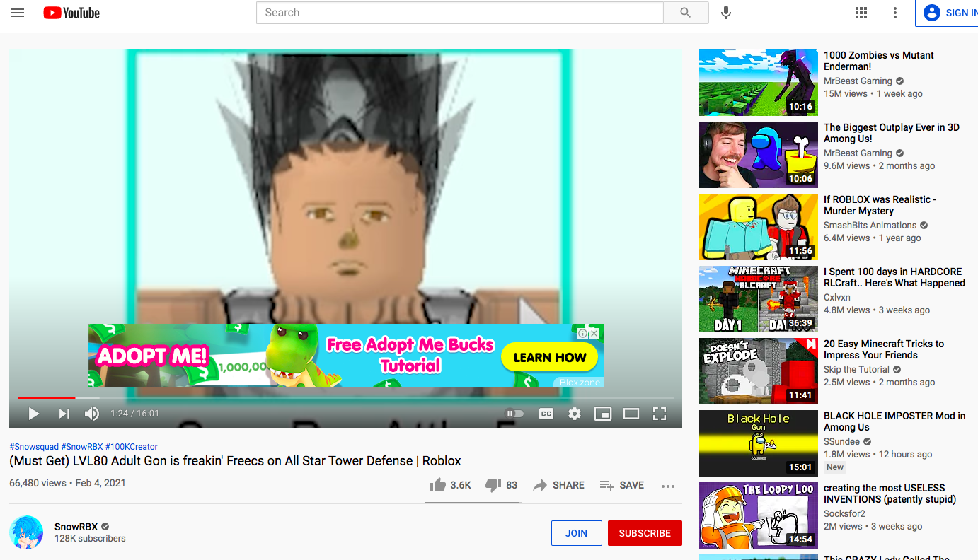The image size is (978, 560).
Task: Share this video
Action: pyautogui.click(x=558, y=485)
